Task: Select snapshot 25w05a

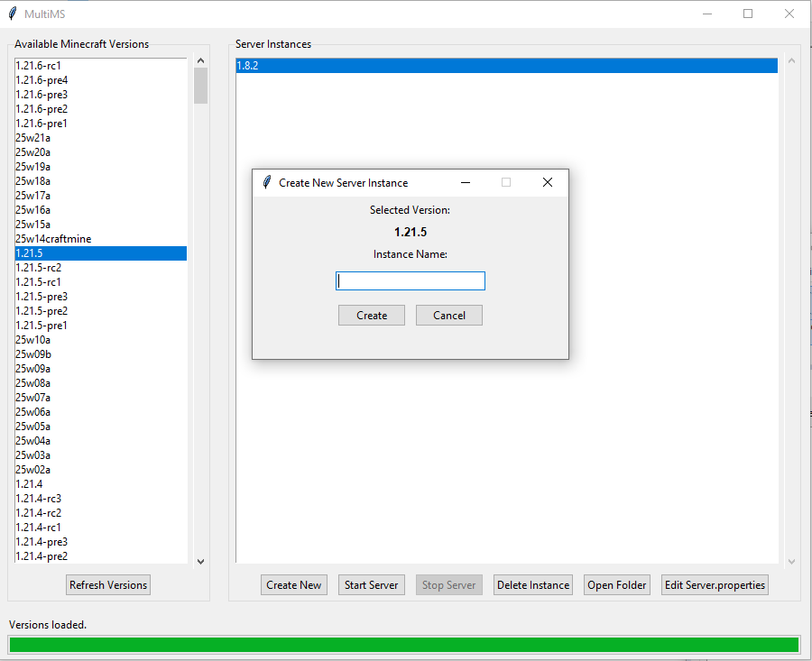Action: click(x=100, y=427)
